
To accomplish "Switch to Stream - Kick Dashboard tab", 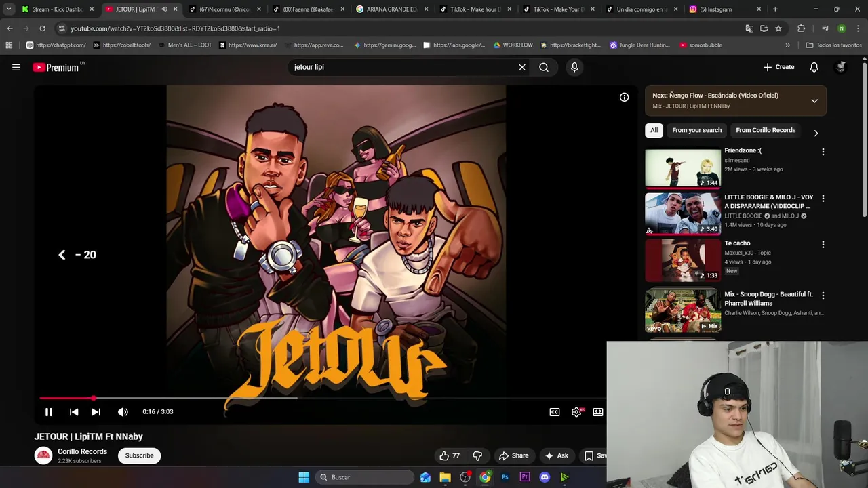I will [x=57, y=9].
